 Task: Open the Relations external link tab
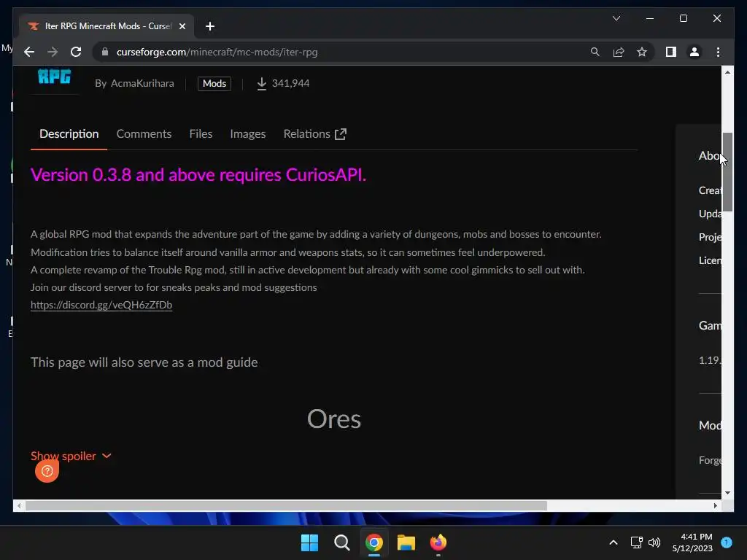[315, 134]
